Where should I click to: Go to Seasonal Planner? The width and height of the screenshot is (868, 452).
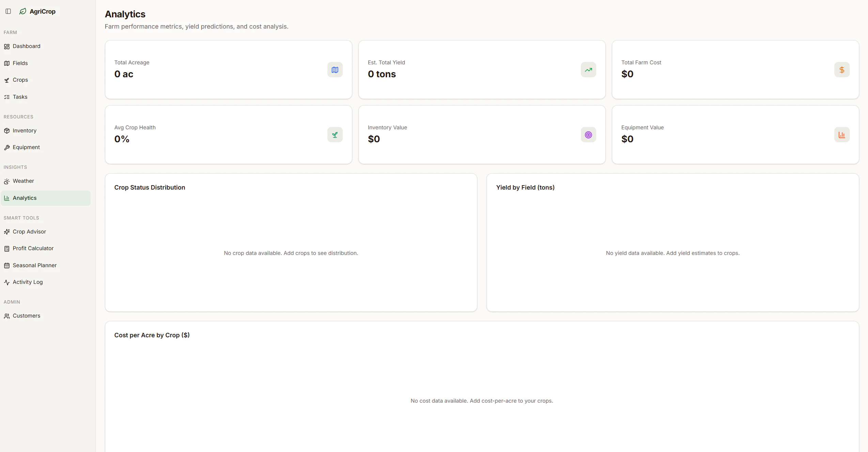(34, 265)
